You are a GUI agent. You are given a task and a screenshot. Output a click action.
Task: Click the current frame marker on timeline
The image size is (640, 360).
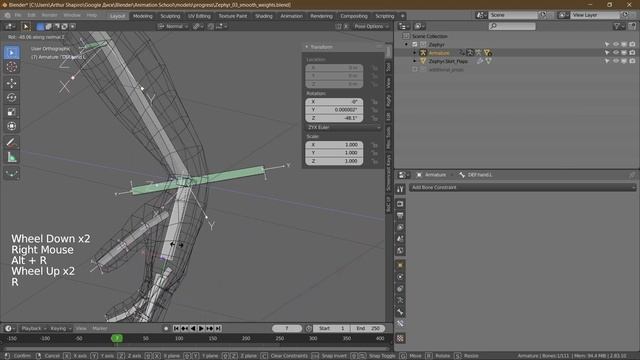pyautogui.click(x=117, y=338)
